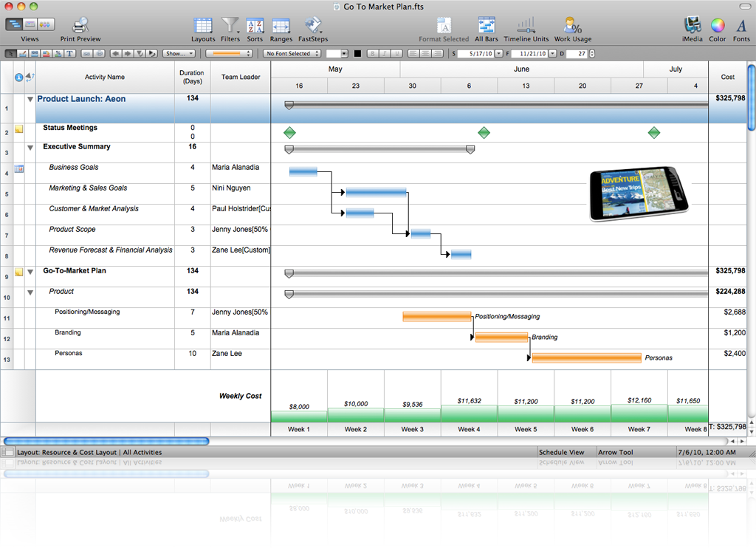Click the Timeline Units icon
This screenshot has height=548, width=756.
pyautogui.click(x=526, y=27)
